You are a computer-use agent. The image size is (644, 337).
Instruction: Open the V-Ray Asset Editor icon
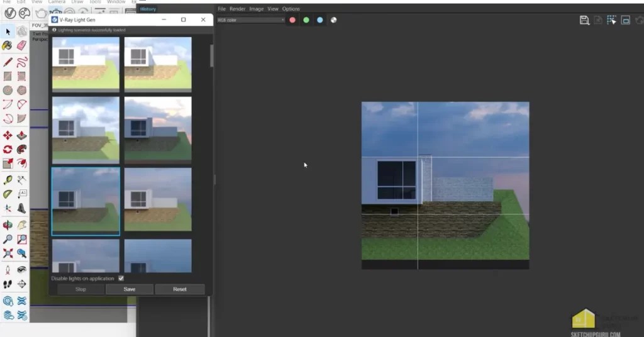pyautogui.click(x=10, y=13)
